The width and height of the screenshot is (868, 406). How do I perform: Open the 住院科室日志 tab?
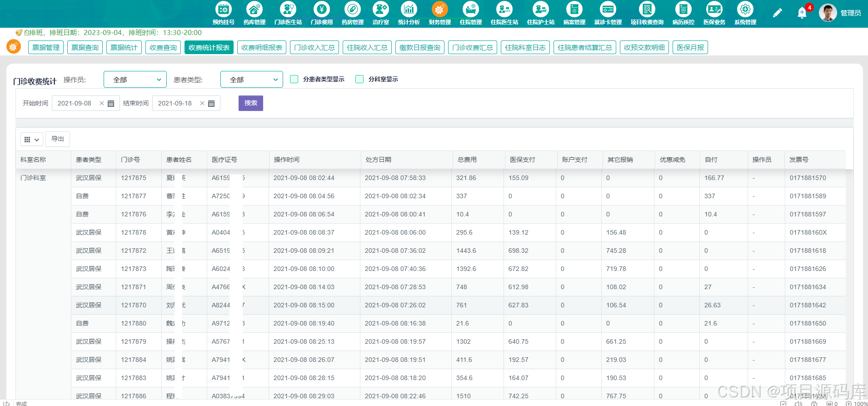click(x=525, y=47)
